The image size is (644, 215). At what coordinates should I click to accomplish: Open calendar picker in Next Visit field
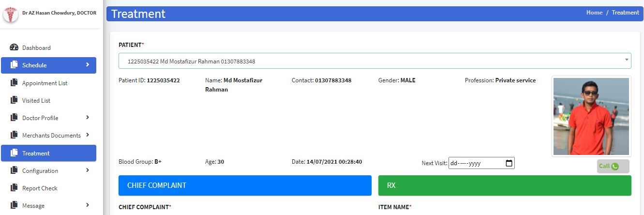click(x=509, y=164)
